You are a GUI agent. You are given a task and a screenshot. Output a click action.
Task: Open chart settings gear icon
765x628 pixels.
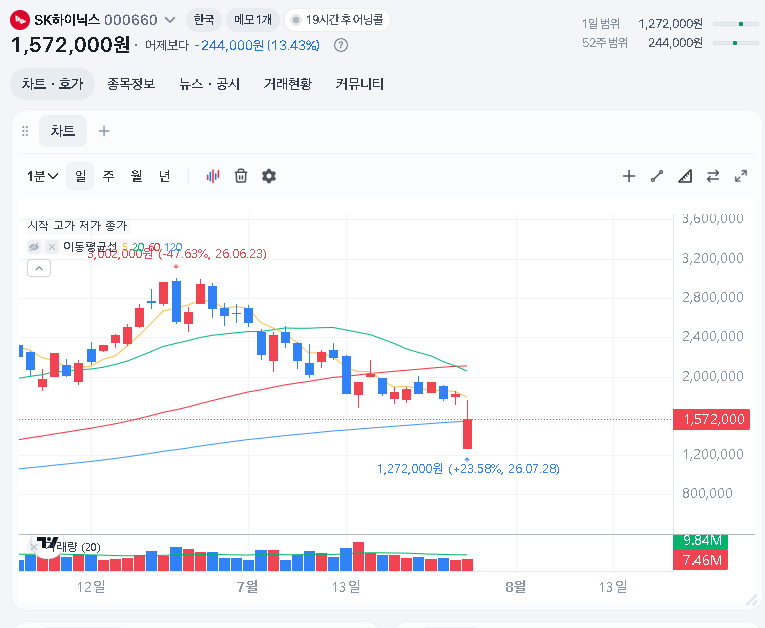[269, 176]
